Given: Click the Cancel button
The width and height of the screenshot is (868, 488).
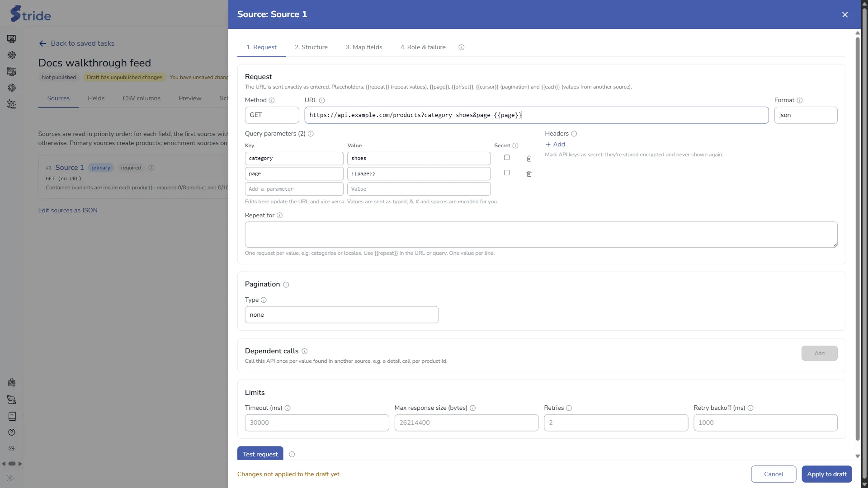Looking at the screenshot, I should click(774, 474).
